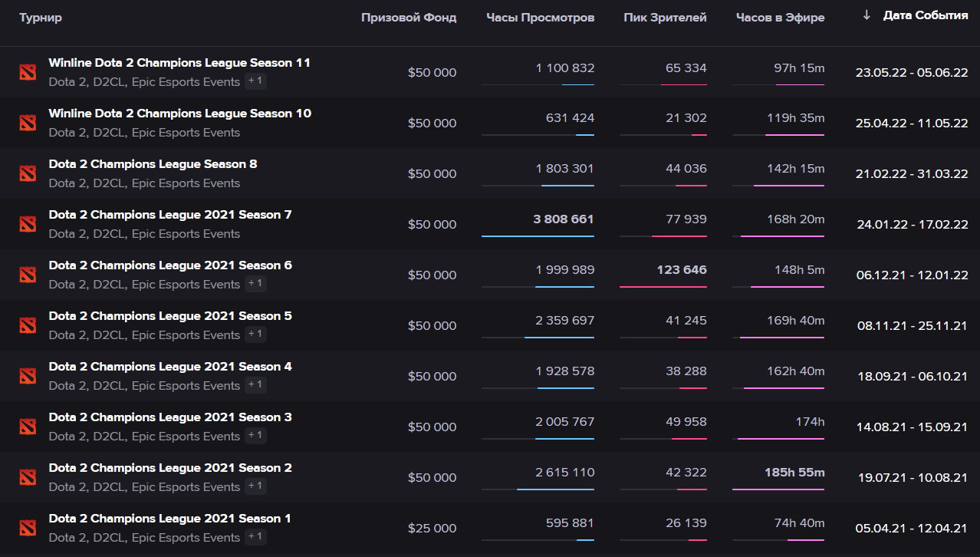Screen dimensions: 980x557
Task: Sort by Турнир column header
Action: (x=41, y=18)
